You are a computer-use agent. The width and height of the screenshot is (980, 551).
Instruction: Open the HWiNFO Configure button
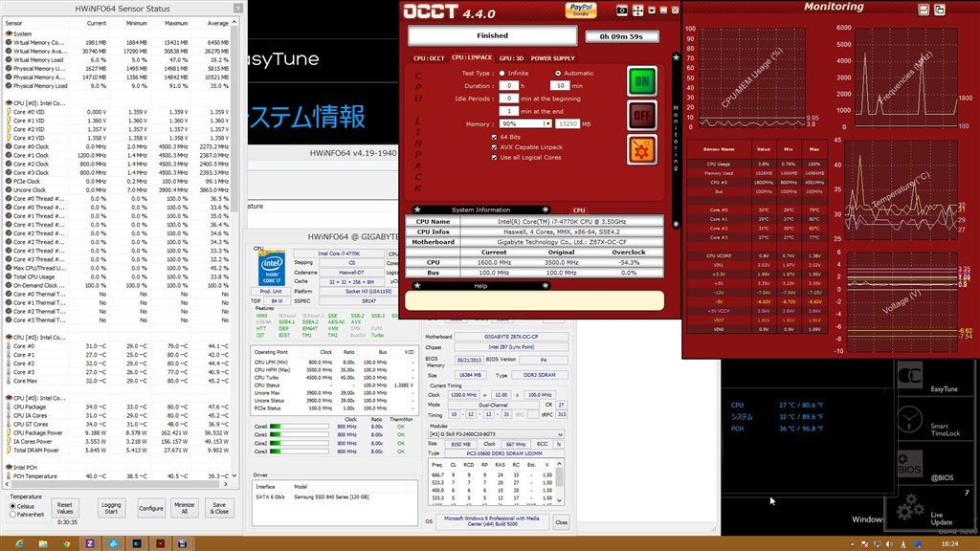point(150,508)
